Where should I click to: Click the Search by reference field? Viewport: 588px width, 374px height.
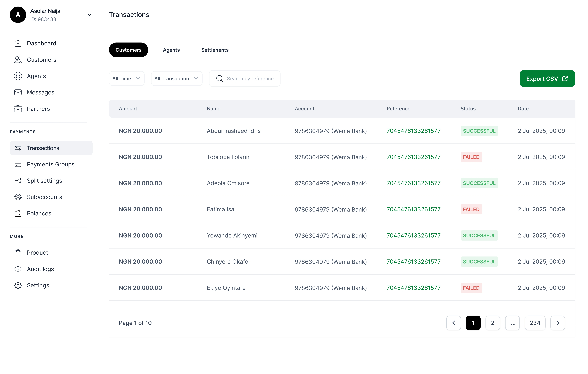[x=250, y=78]
